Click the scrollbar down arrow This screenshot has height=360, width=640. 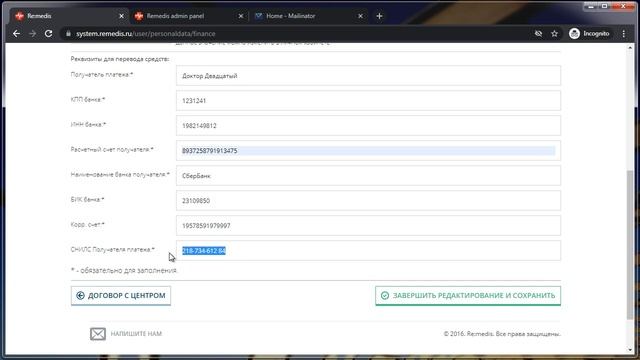630,350
